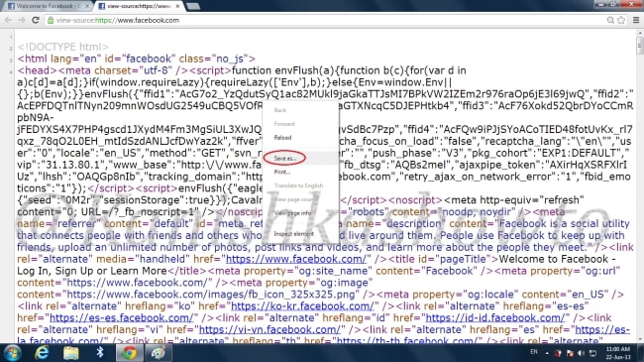Bookmark this page with the star icon
Viewport: 644px width, 362px height.
coord(621,20)
